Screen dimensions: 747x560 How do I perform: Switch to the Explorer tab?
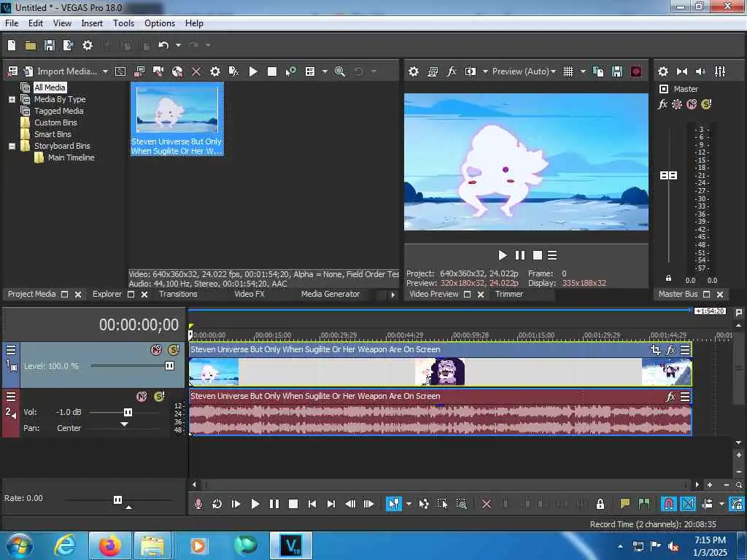coord(107,295)
